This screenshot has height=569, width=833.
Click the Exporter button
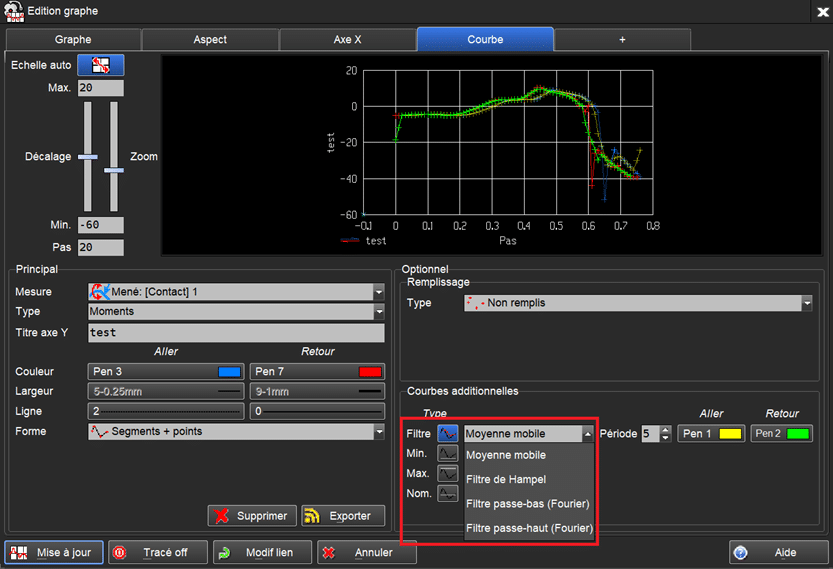[343, 516]
